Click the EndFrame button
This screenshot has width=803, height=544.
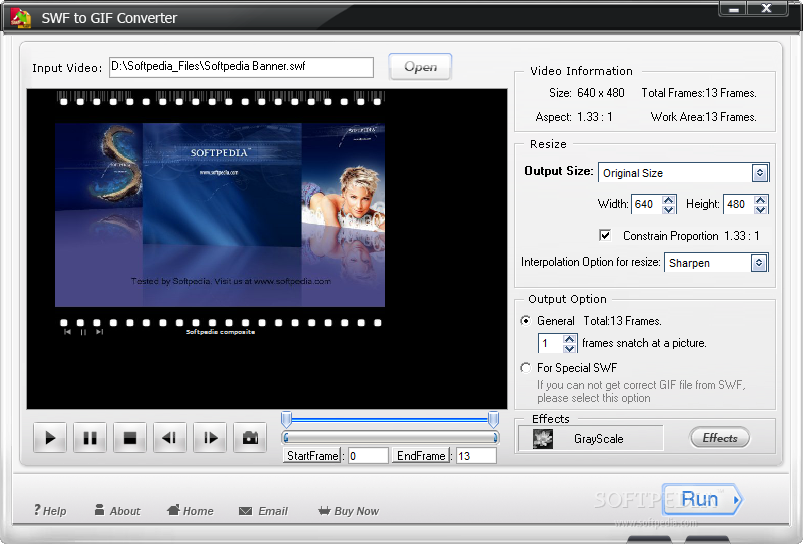tap(421, 455)
